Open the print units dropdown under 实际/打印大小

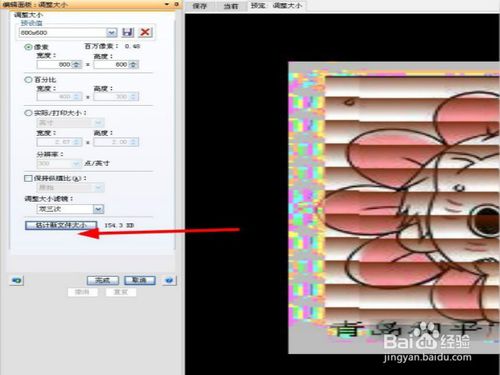point(99,123)
